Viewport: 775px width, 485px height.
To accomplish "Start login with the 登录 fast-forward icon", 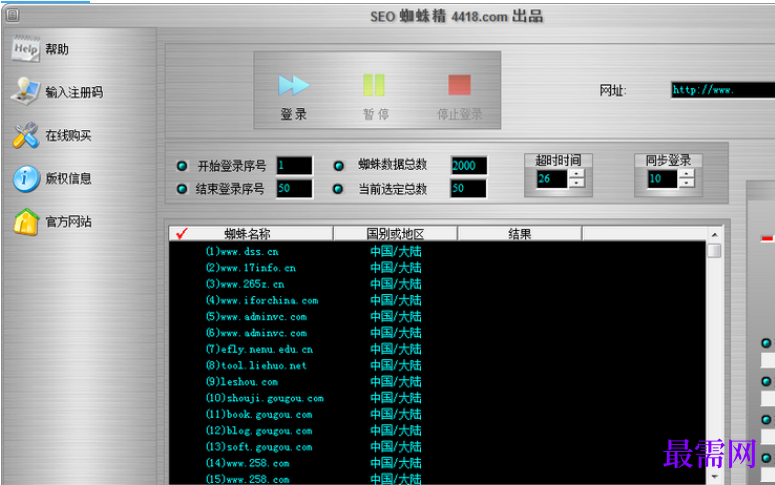I will point(294,85).
